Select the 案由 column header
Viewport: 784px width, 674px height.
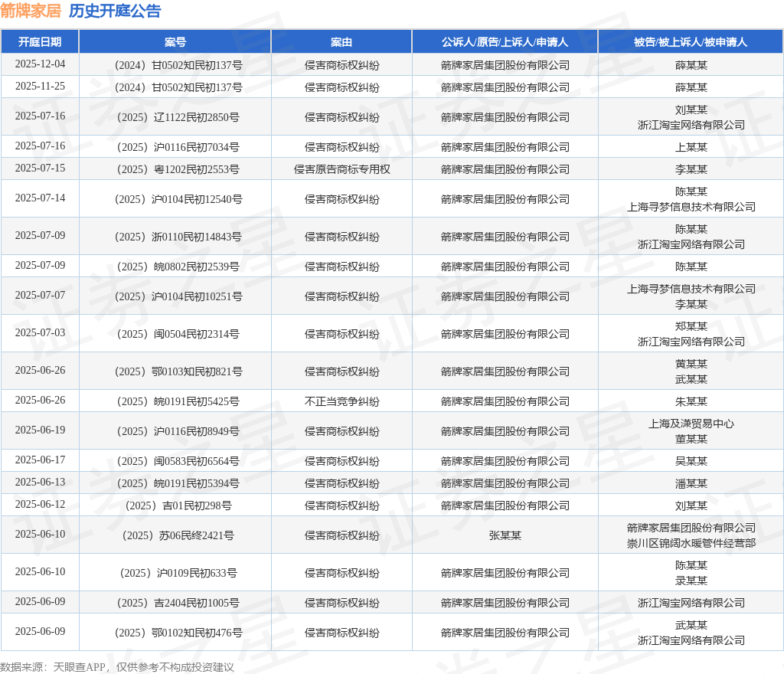pos(341,42)
